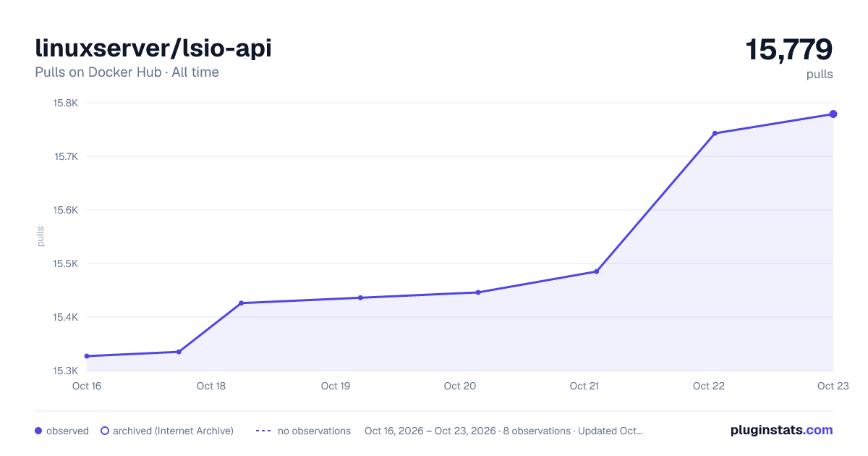
Task: Click the data point near Oct 22
Action: coord(715,133)
